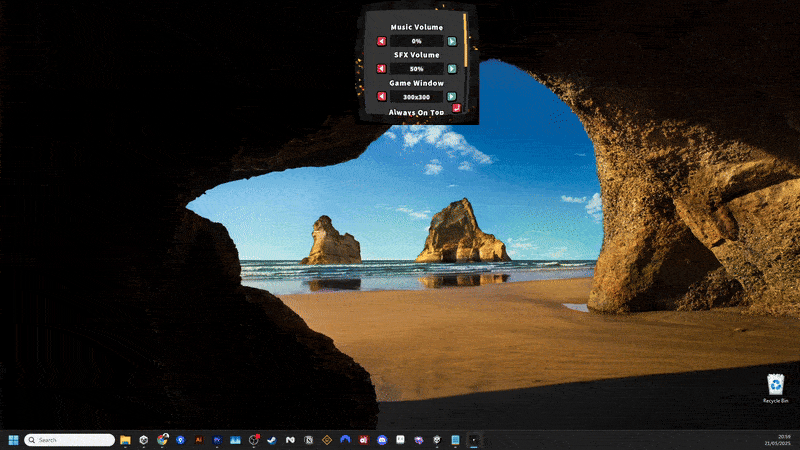
Task: Open the Windows Start menu
Action: click(x=14, y=440)
